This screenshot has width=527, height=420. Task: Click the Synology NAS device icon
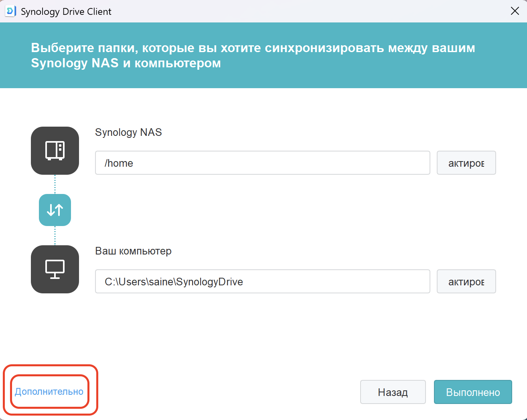point(55,151)
